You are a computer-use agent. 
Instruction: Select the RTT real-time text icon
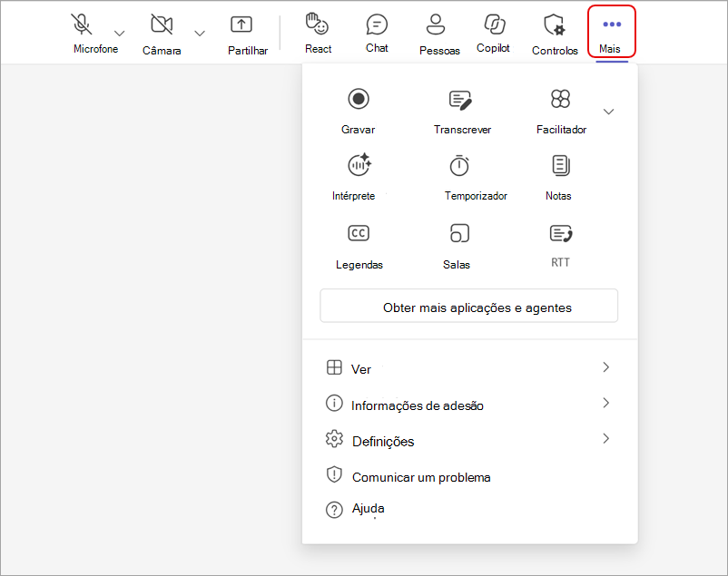point(561,233)
